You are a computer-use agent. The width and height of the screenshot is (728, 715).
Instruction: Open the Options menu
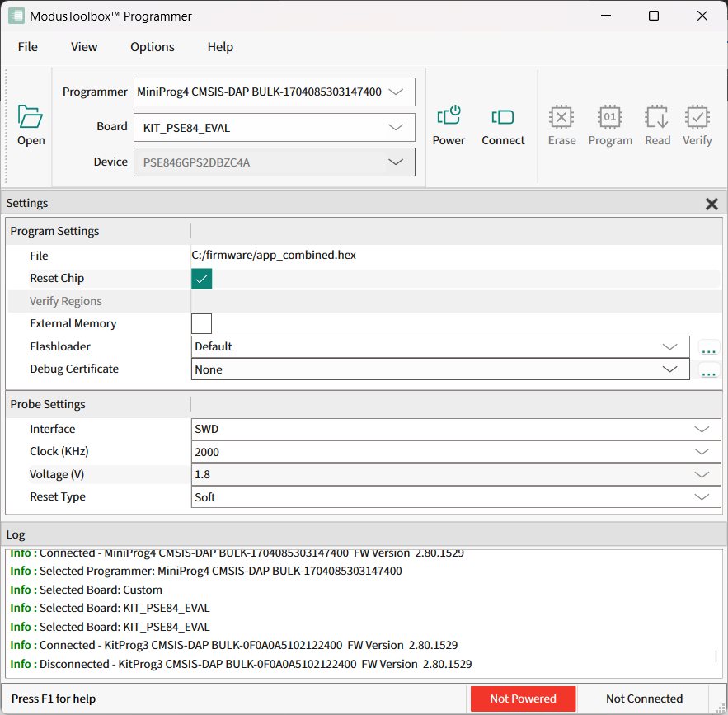click(x=153, y=47)
